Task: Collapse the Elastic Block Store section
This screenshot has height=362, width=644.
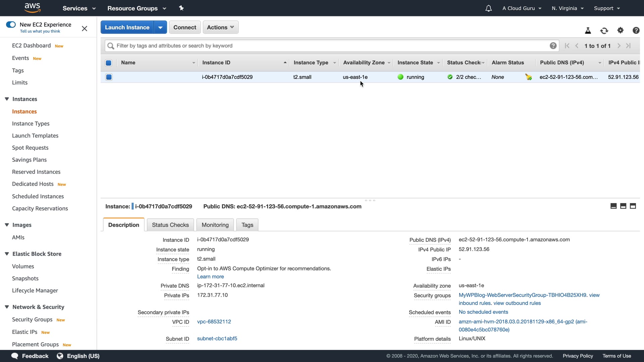Action: [7, 254]
